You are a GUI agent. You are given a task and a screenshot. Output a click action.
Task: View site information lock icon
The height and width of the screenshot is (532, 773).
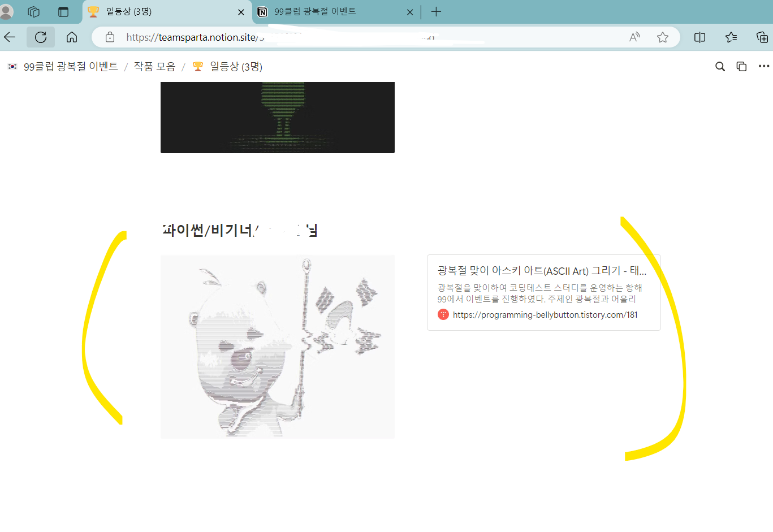tap(110, 37)
